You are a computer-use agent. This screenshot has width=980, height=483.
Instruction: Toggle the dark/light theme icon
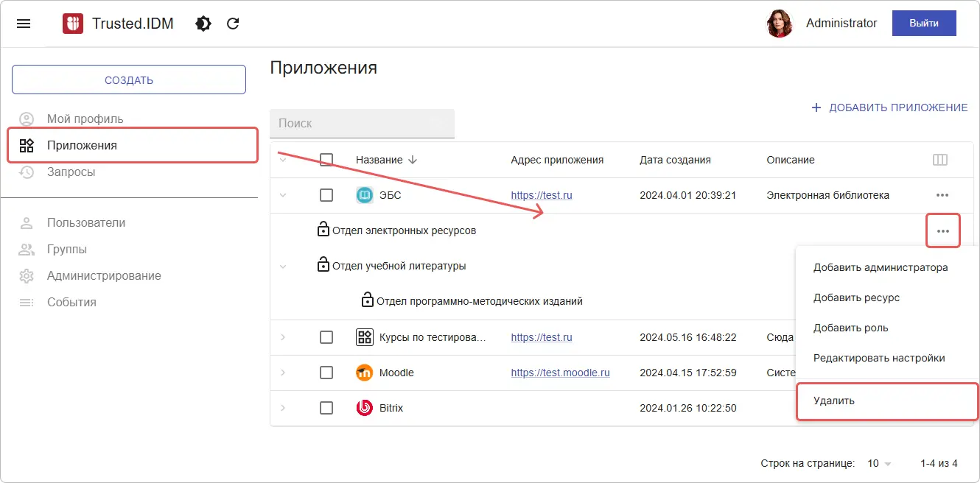(x=203, y=24)
